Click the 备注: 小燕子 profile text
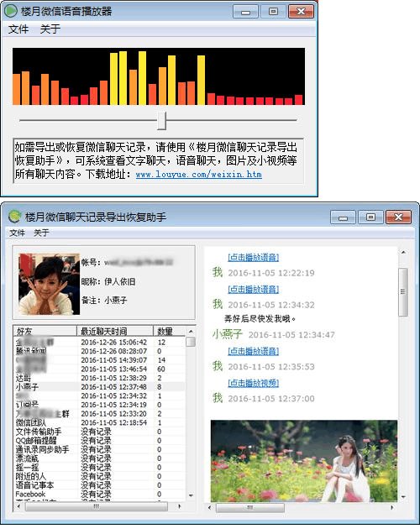Screen dimensions: 420x529 coord(104,300)
